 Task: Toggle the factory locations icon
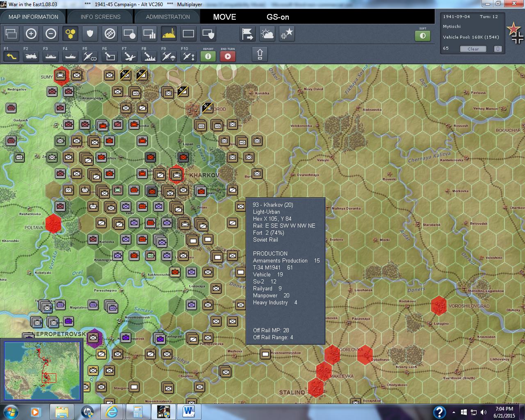tap(169, 34)
